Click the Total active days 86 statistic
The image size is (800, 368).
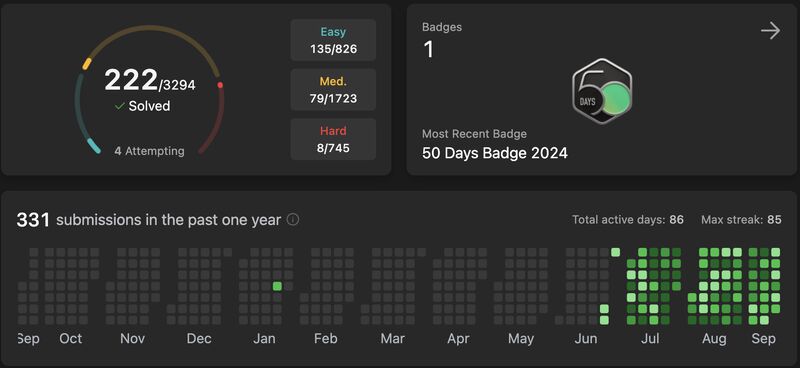[x=628, y=220]
